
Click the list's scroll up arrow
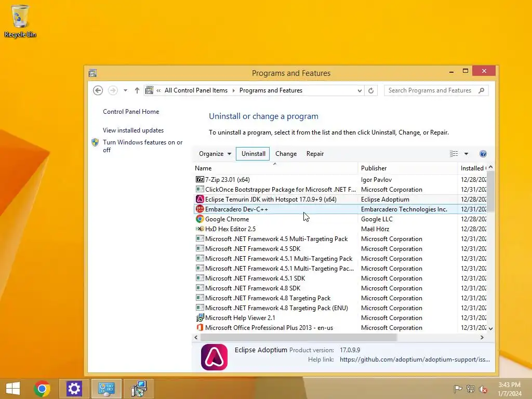pyautogui.click(x=490, y=168)
